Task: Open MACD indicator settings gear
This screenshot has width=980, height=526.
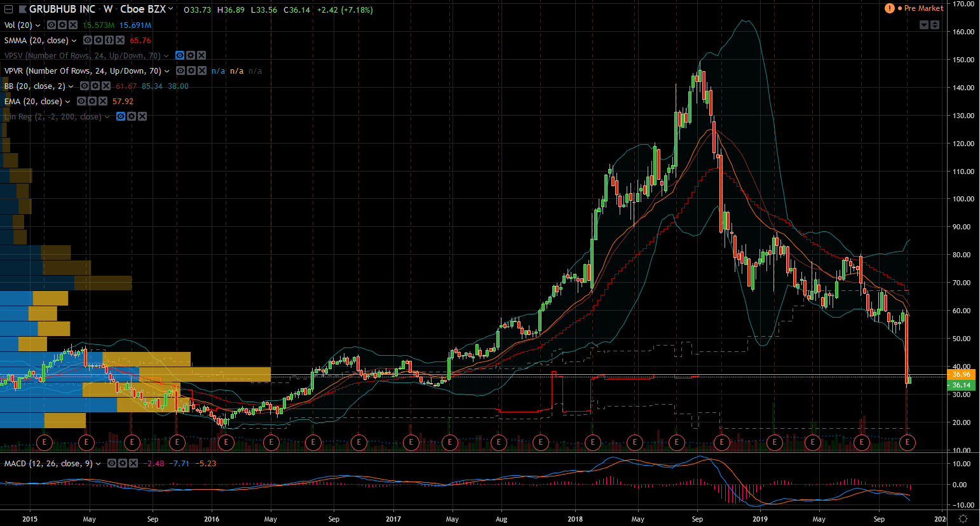Action: click(123, 463)
